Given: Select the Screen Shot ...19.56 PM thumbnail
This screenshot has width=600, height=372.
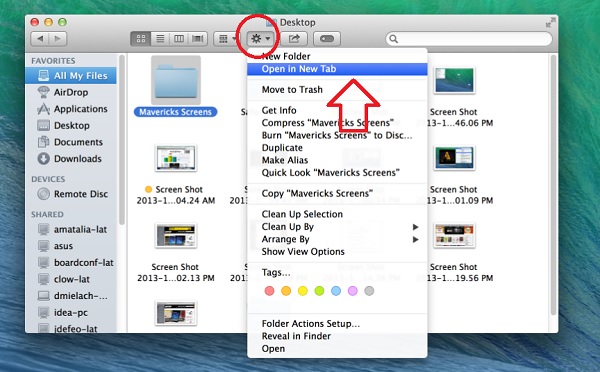Looking at the screenshot, I should tap(454, 235).
